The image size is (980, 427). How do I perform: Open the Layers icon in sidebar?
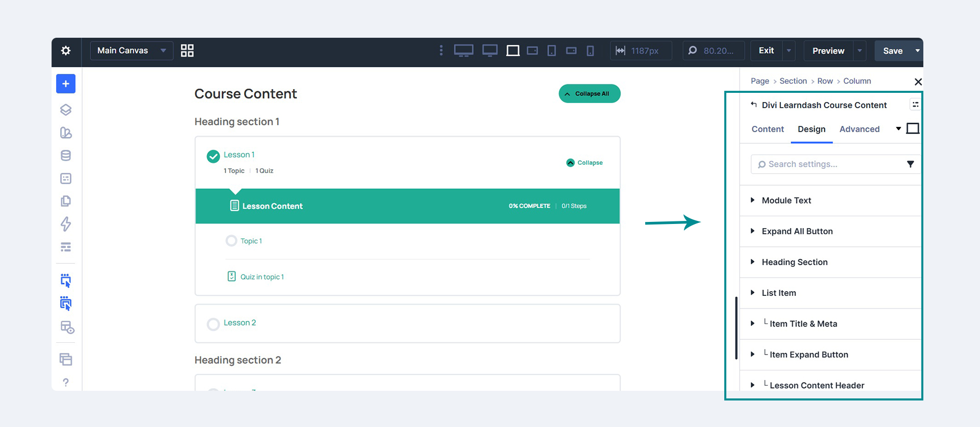pyautogui.click(x=66, y=110)
